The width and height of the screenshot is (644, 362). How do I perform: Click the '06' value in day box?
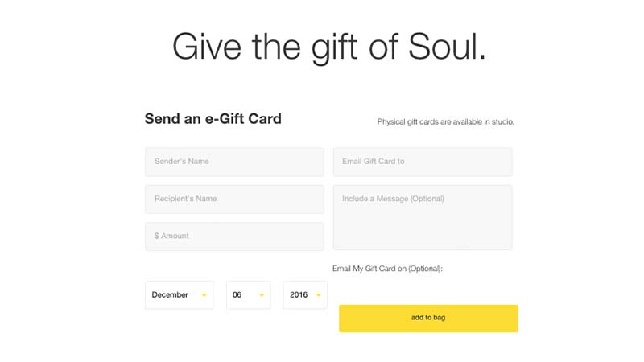[x=237, y=294]
